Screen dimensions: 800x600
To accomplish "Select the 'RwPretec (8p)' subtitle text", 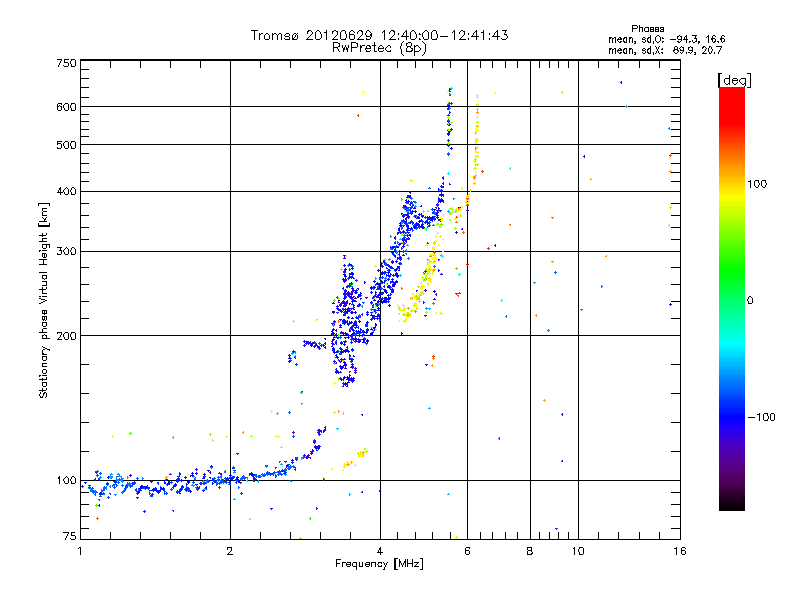I will click(379, 48).
